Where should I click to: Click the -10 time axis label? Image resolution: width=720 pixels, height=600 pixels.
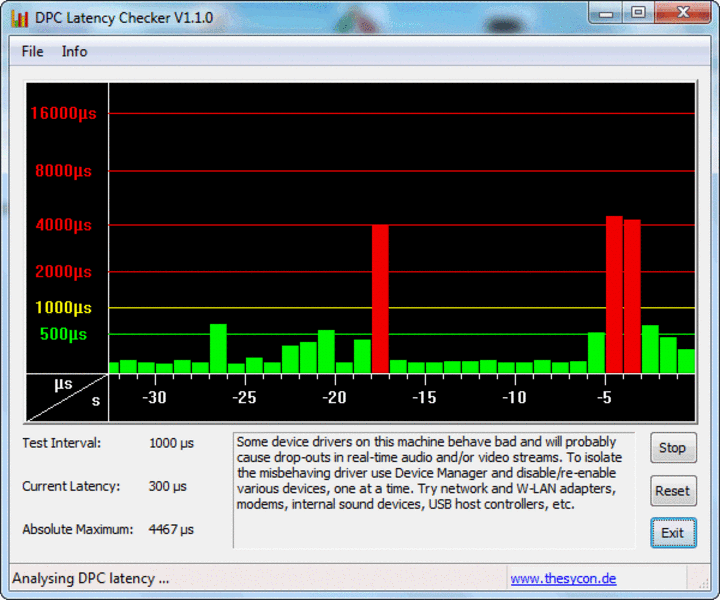click(x=514, y=398)
